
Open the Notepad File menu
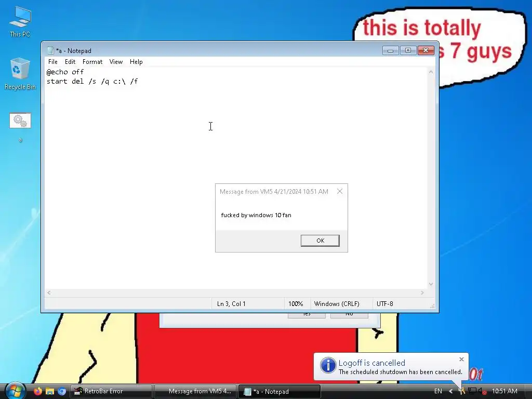[52, 62]
